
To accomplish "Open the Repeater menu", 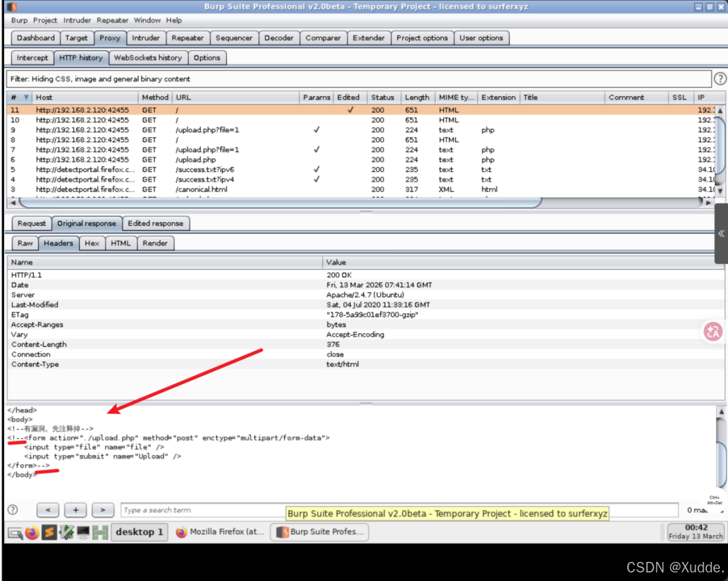I will click(x=113, y=20).
